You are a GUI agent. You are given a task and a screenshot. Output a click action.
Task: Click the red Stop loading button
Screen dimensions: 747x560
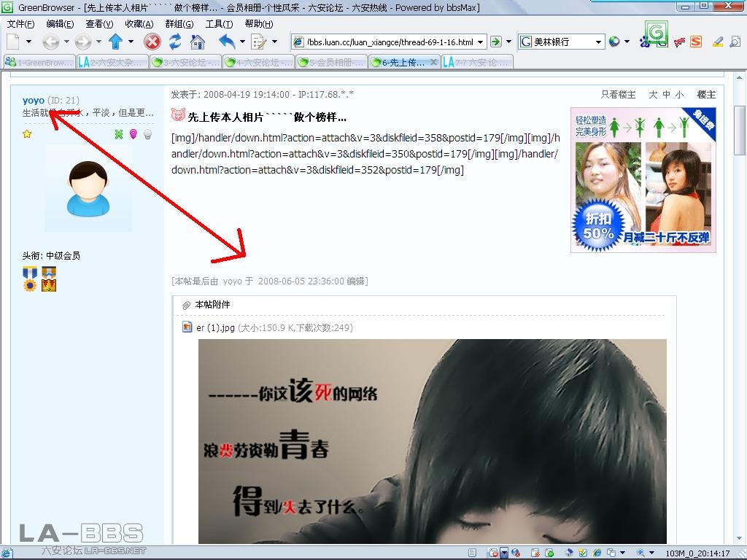click(x=152, y=42)
